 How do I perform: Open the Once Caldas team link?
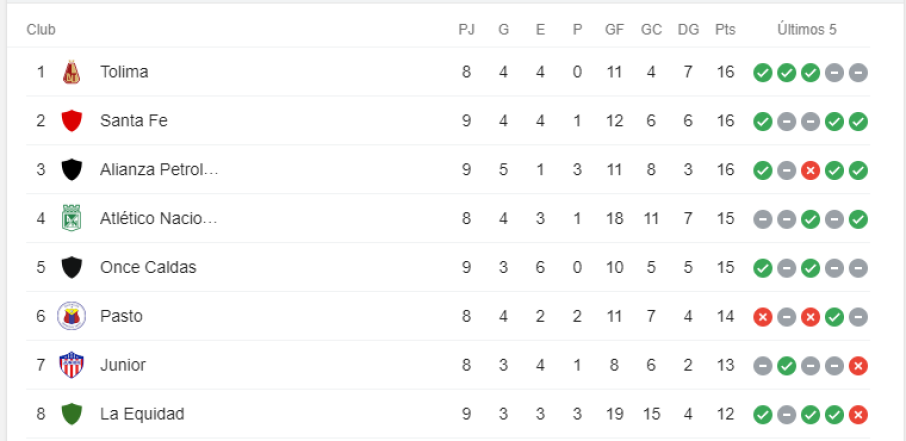tap(148, 267)
